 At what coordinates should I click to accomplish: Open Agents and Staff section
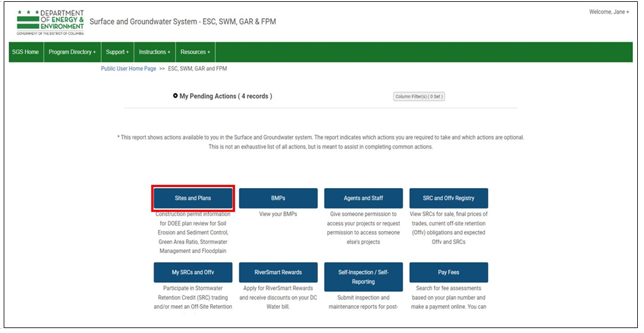(x=363, y=199)
